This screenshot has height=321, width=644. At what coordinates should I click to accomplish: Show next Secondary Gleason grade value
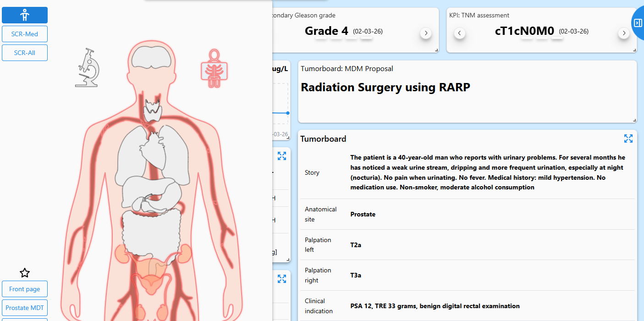pyautogui.click(x=426, y=33)
